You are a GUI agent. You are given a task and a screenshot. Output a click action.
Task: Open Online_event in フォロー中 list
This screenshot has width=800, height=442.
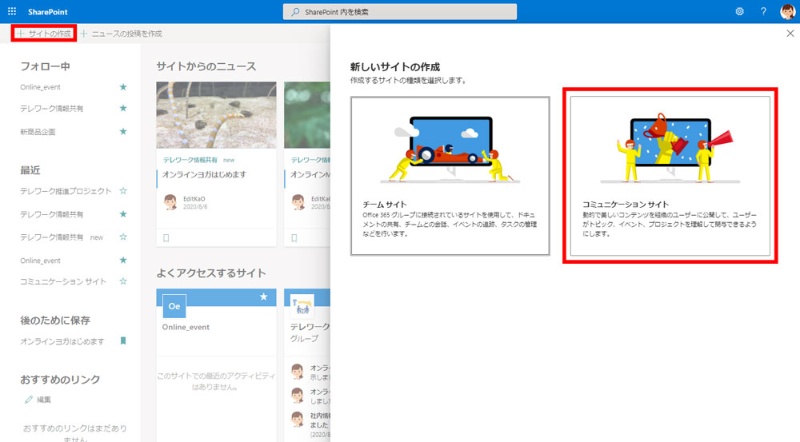[40, 87]
